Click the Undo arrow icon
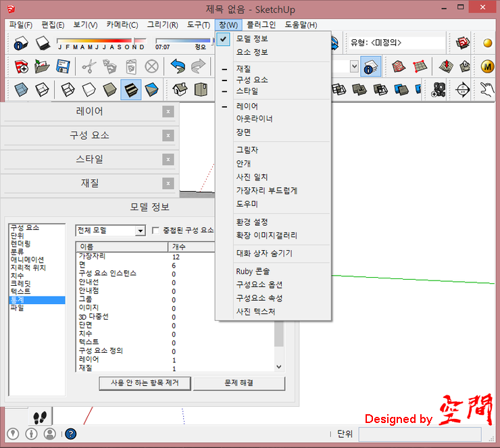Viewport: 500px width, 448px height. tap(178, 66)
